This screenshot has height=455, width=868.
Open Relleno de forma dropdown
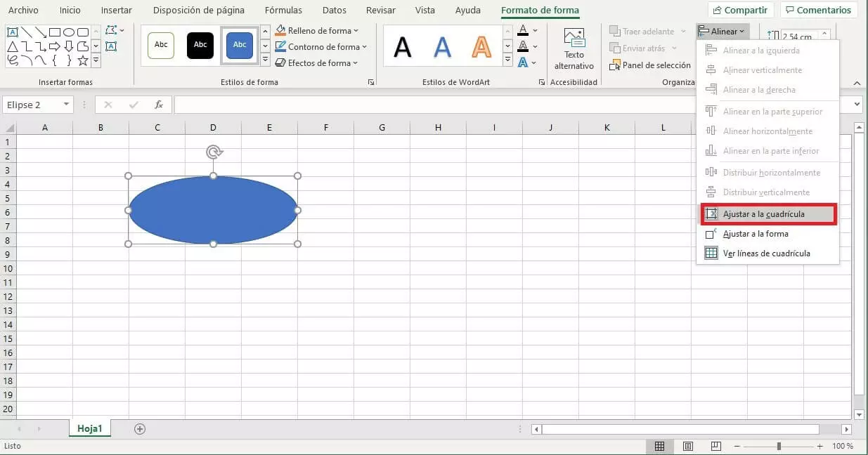[316, 31]
